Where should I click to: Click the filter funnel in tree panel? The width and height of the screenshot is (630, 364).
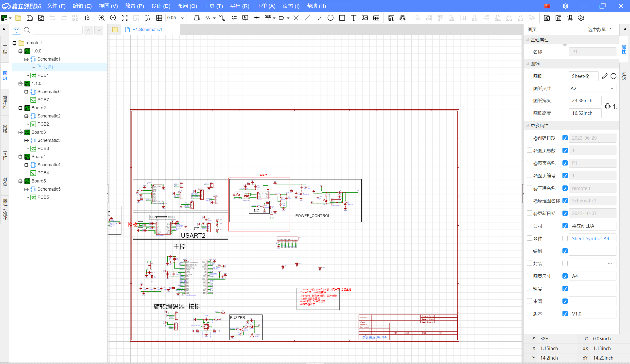(17, 30)
